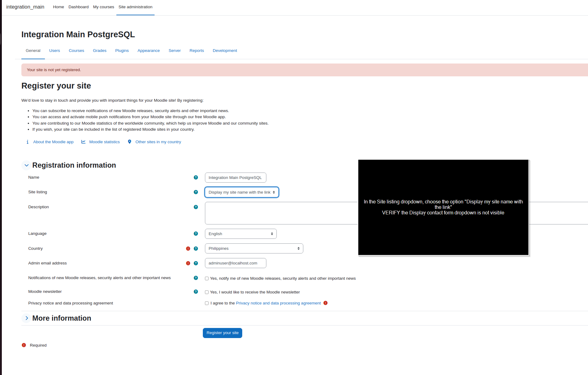Switch to the Users tab
The width and height of the screenshot is (588, 375).
[54, 51]
